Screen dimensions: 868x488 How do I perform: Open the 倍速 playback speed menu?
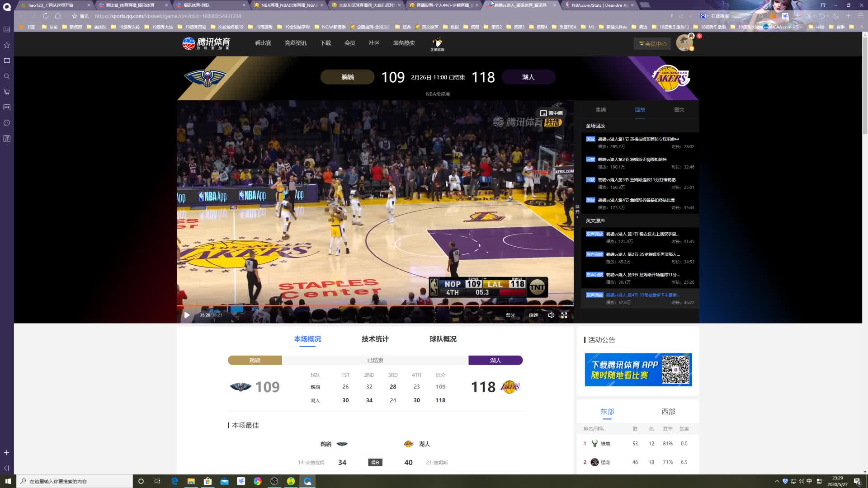coord(533,315)
